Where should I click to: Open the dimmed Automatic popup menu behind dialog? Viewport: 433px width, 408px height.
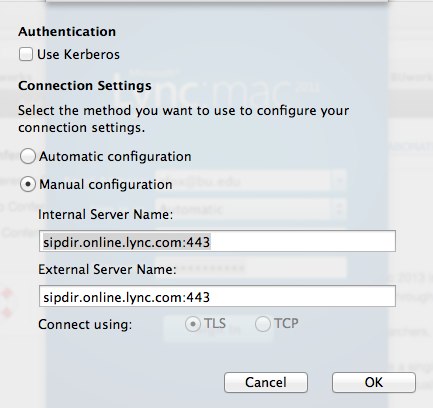pos(251,209)
